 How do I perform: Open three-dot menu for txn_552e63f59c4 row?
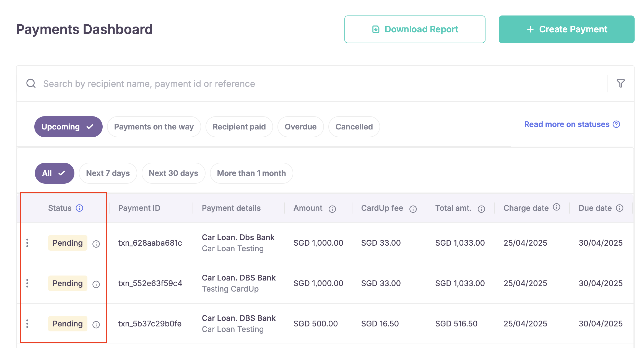click(x=27, y=283)
